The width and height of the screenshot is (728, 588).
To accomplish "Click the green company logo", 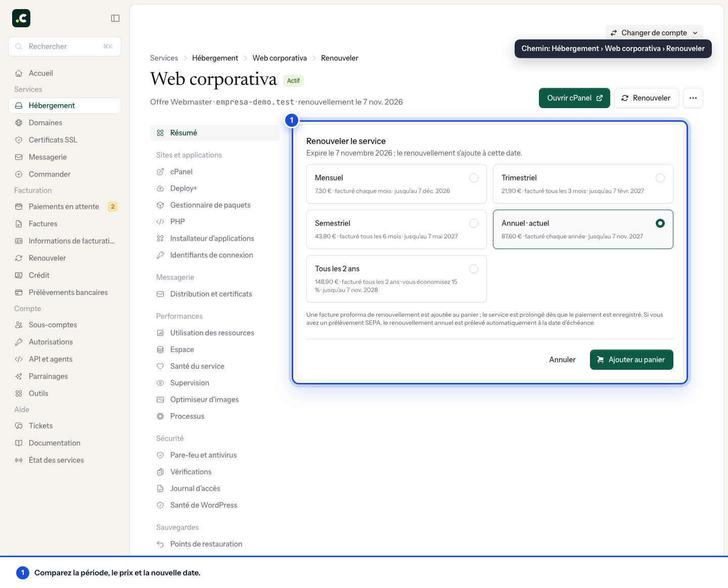I will (x=21, y=18).
